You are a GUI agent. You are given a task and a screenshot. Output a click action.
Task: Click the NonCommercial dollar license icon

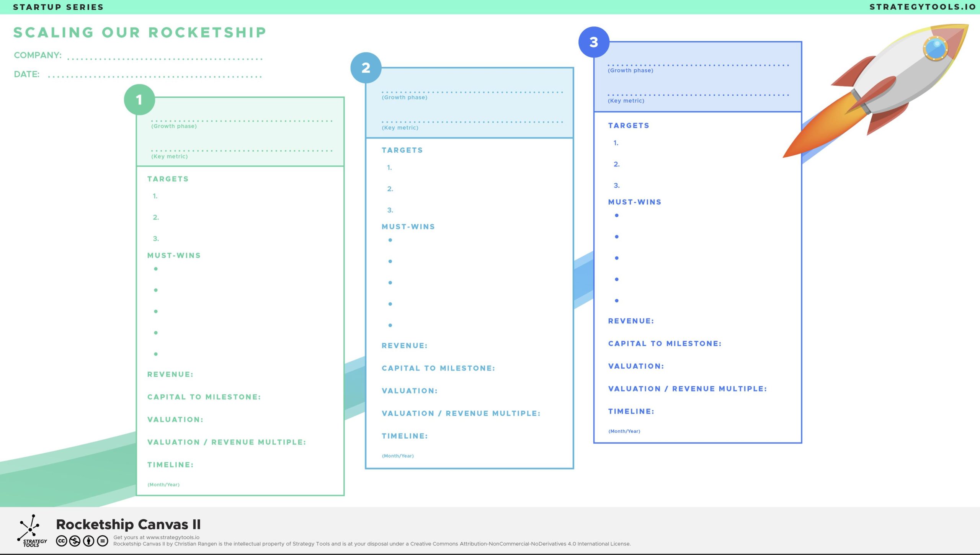[x=75, y=541]
